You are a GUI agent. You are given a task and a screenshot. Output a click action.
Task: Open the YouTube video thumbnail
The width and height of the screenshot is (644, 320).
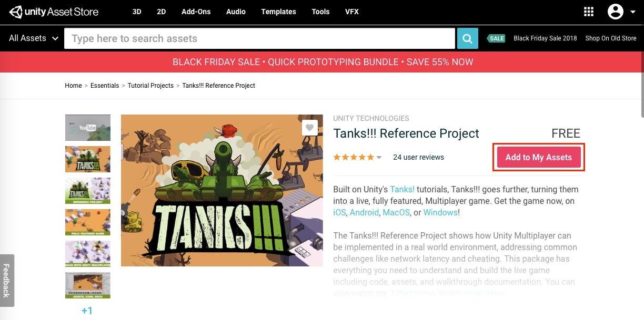pos(88,128)
